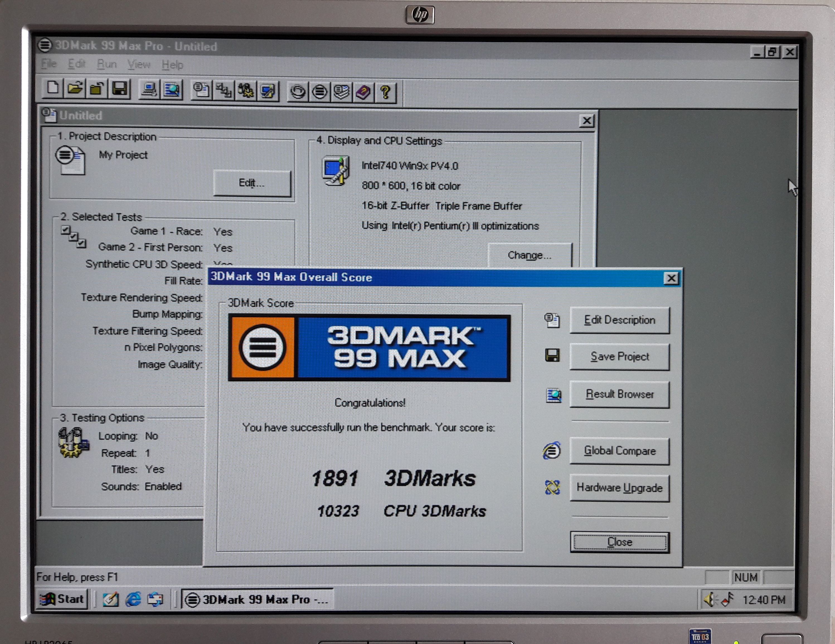The width and height of the screenshot is (835, 644).
Task: Click the 10323 CPU 3DMarks score text
Action: click(401, 511)
